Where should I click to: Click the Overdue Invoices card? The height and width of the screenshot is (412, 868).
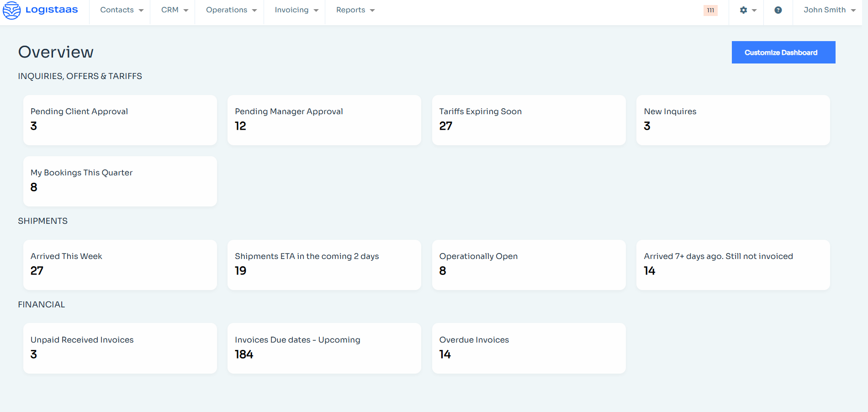pos(529,349)
